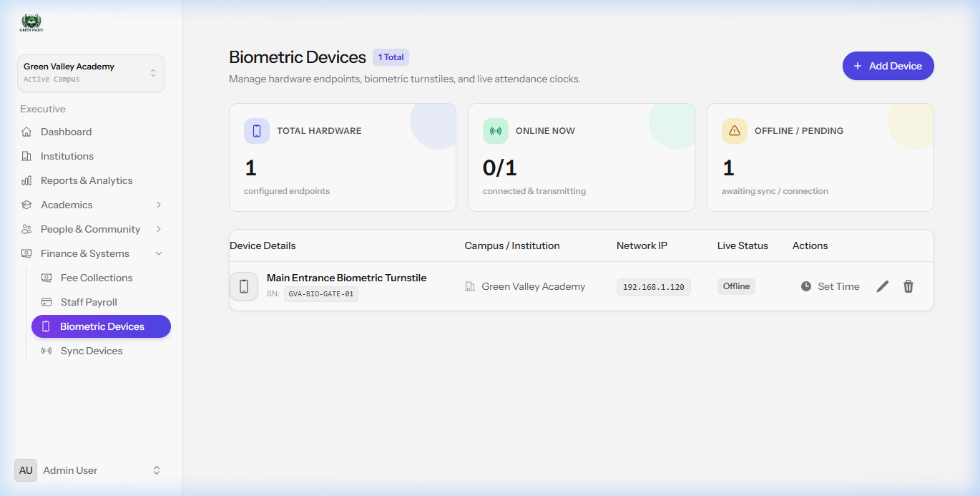The width and height of the screenshot is (980, 496).
Task: Click the Biometric Devices phone icon in sidebar
Action: (x=46, y=326)
